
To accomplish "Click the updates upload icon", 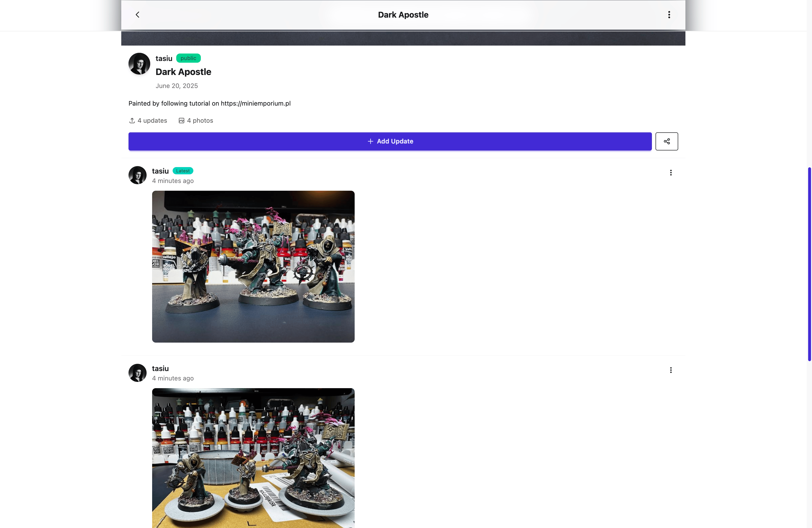I will (132, 120).
